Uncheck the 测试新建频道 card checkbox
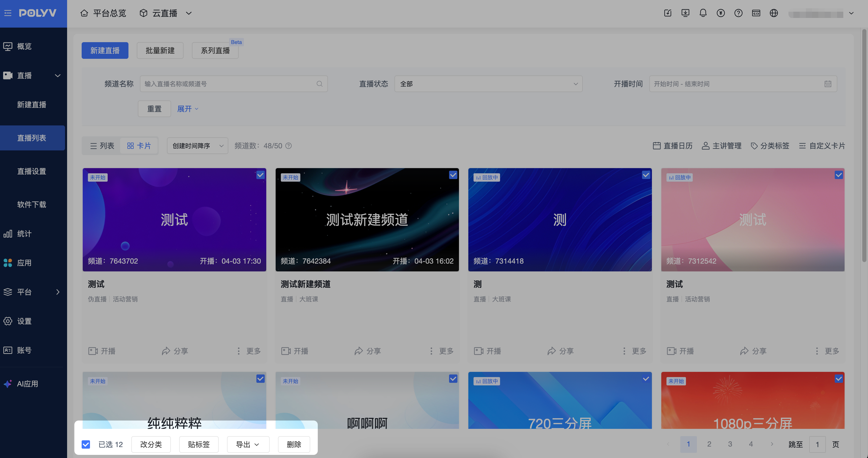 [453, 175]
